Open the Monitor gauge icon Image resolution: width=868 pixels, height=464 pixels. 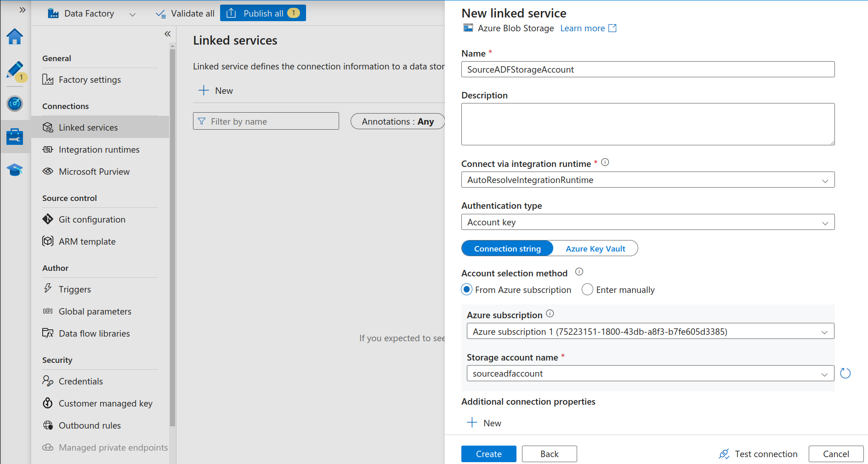(x=15, y=103)
